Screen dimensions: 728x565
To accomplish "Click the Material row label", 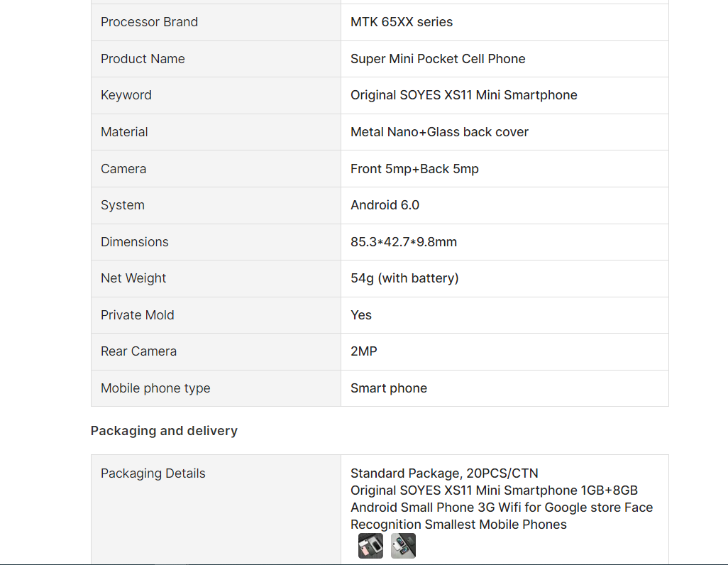I will [124, 132].
